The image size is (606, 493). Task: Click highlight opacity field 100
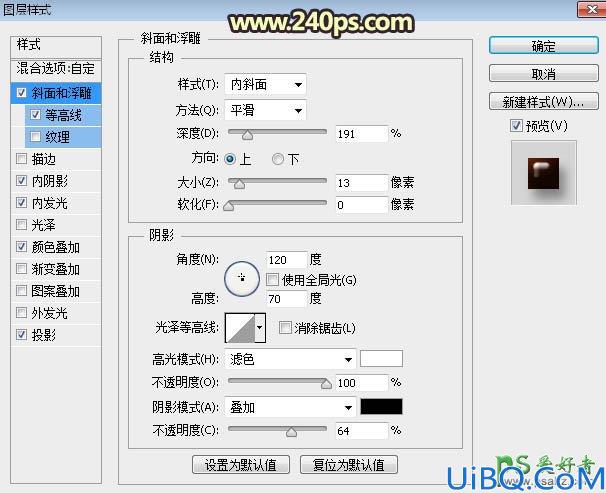[361, 382]
